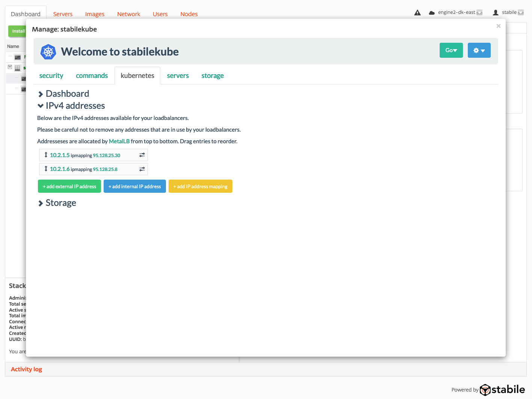Click the reorder handle for 10.2.1.6
This screenshot has width=532, height=399.
click(x=46, y=169)
